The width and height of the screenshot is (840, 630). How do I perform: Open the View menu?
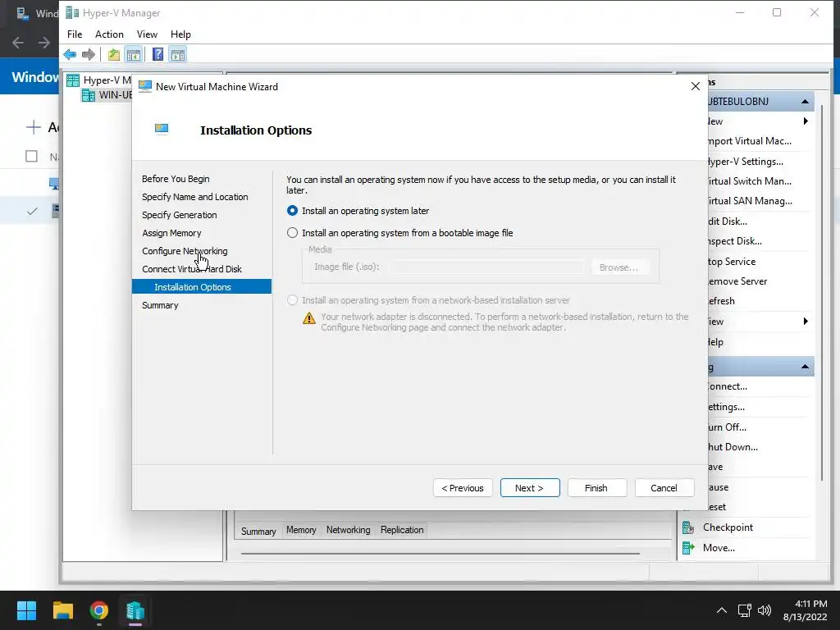[147, 34]
